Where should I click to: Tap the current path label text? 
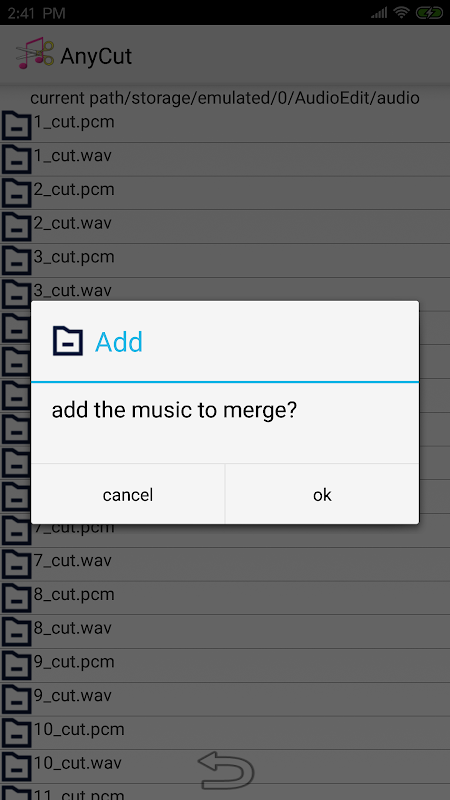pyautogui.click(x=225, y=97)
